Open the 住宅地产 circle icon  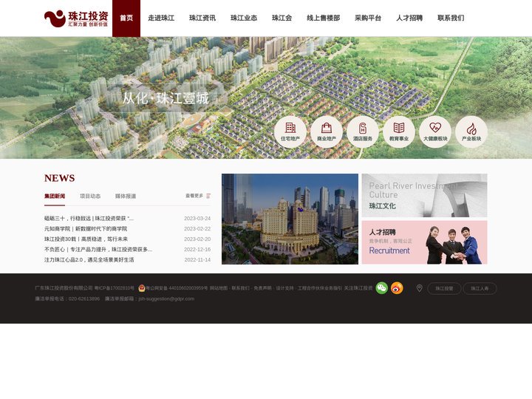pos(290,132)
